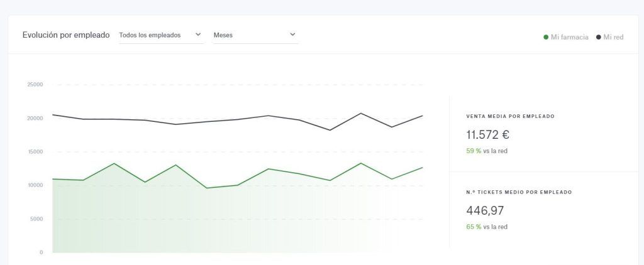The image size is (644, 265).
Task: Click the lowest dip of the dark network line
Action: point(330,130)
